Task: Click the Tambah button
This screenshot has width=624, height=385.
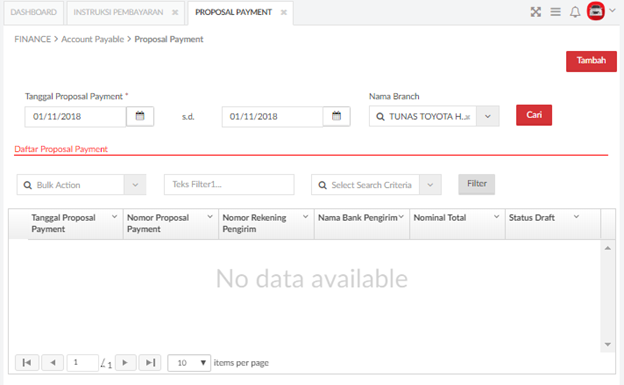Action: 591,61
